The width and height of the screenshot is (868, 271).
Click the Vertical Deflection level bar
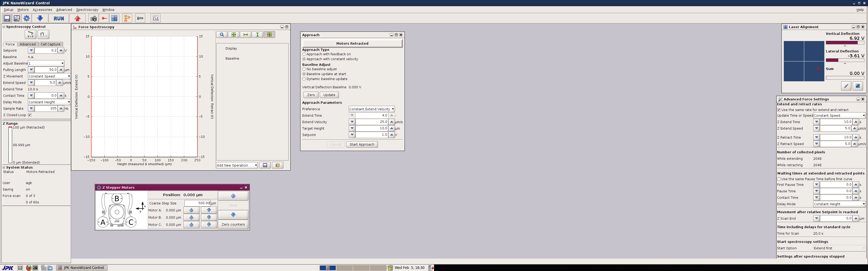click(845, 43)
